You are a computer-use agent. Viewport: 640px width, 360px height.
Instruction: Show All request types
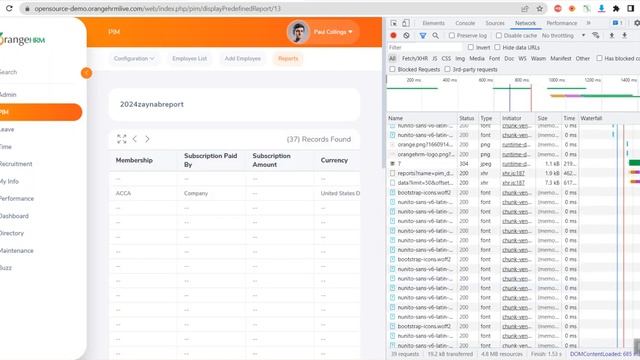pos(392,58)
